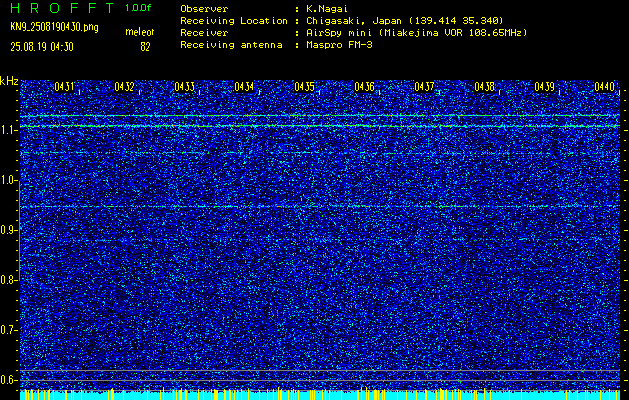Image resolution: width=629 pixels, height=400 pixels.
Task: Click the meteor count value 82
Action: pyautogui.click(x=145, y=47)
